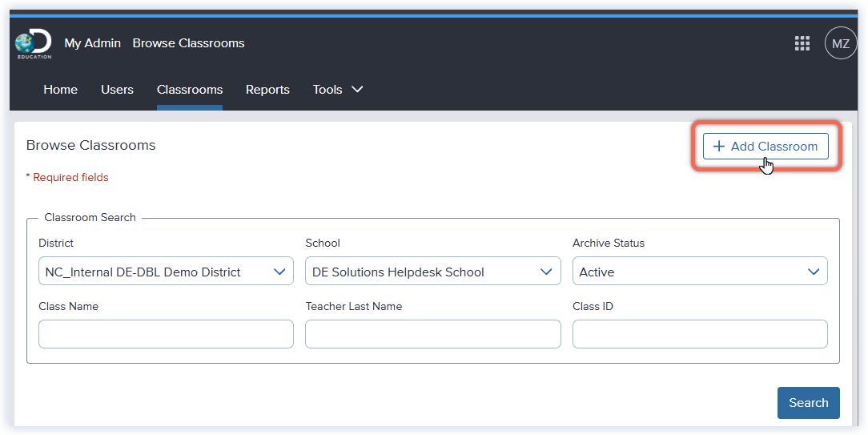Open the apps grid launcher icon
Image resolution: width=868 pixels, height=435 pixels.
click(x=802, y=43)
